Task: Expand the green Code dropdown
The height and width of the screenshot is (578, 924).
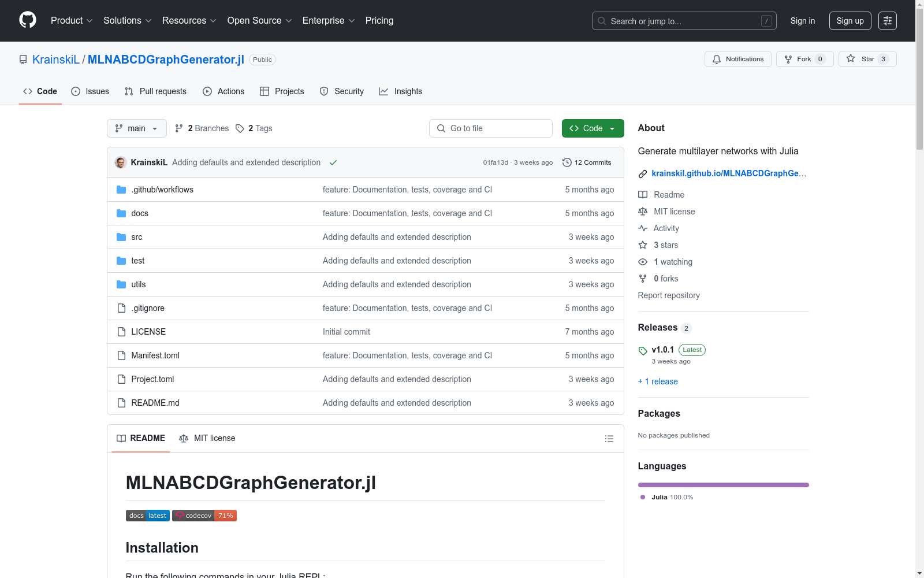Action: (593, 128)
